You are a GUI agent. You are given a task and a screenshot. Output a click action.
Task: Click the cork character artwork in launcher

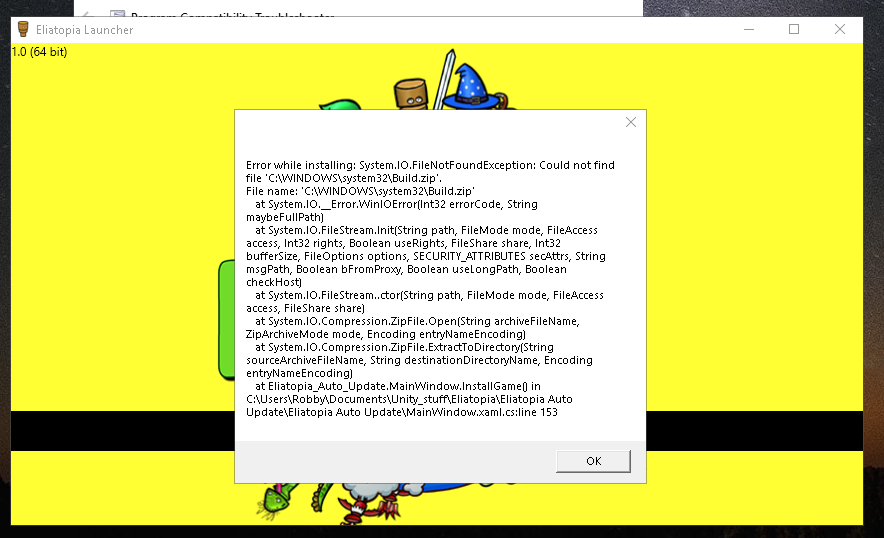(x=411, y=94)
